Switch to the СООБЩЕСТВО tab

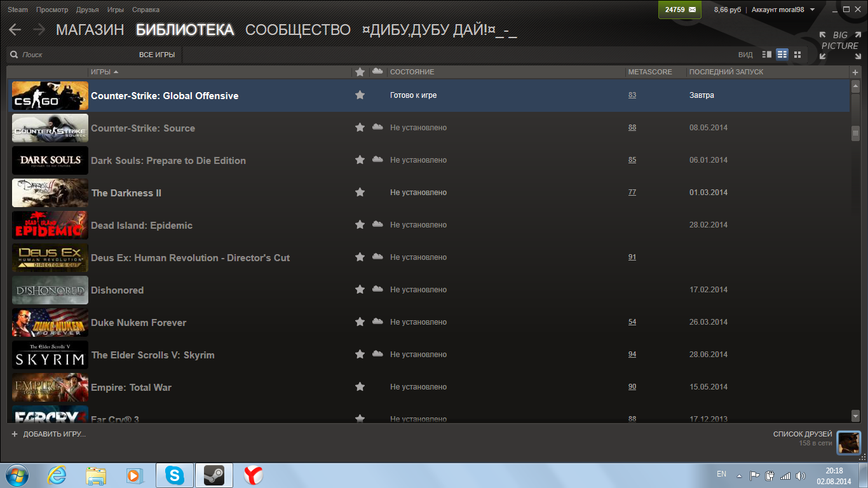pos(298,30)
